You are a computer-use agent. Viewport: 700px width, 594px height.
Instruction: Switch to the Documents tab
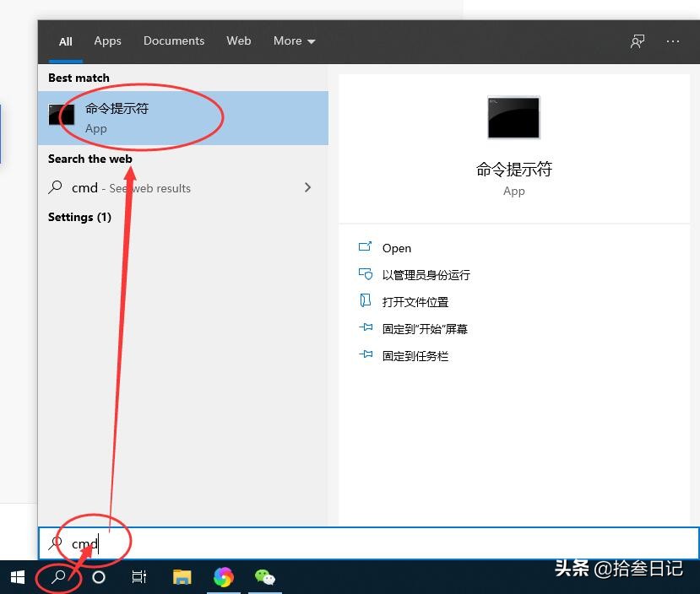[x=174, y=40]
